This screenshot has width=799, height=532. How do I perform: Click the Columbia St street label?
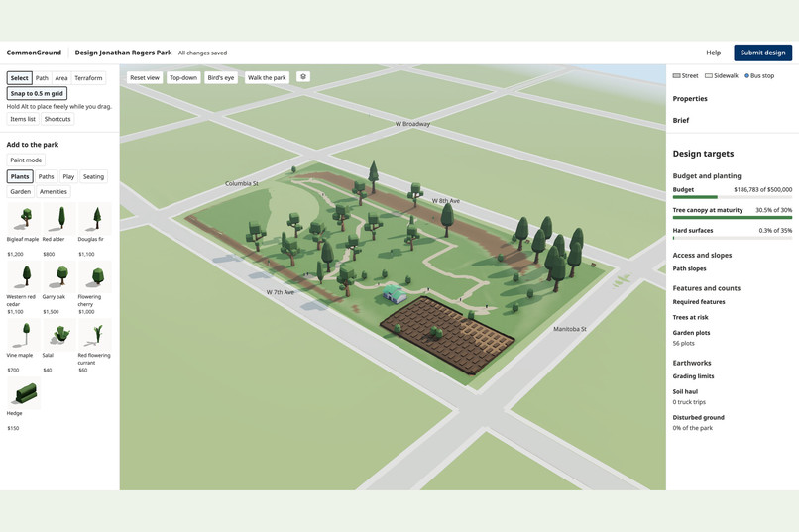242,183
